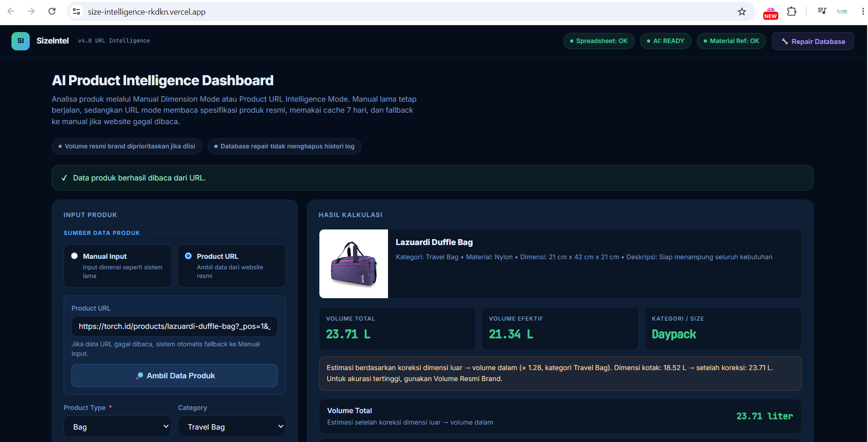Click the HASIL KALKULASI heading
The height and width of the screenshot is (442, 868).
click(x=350, y=215)
